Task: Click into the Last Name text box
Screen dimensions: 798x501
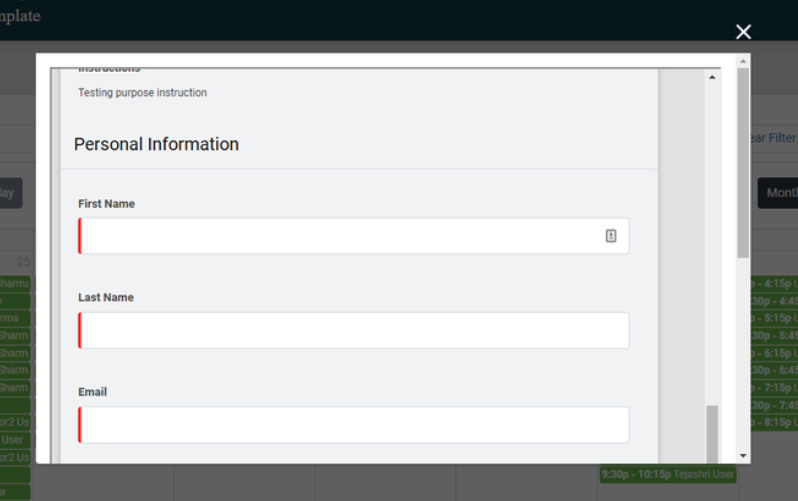Action: coord(354,330)
